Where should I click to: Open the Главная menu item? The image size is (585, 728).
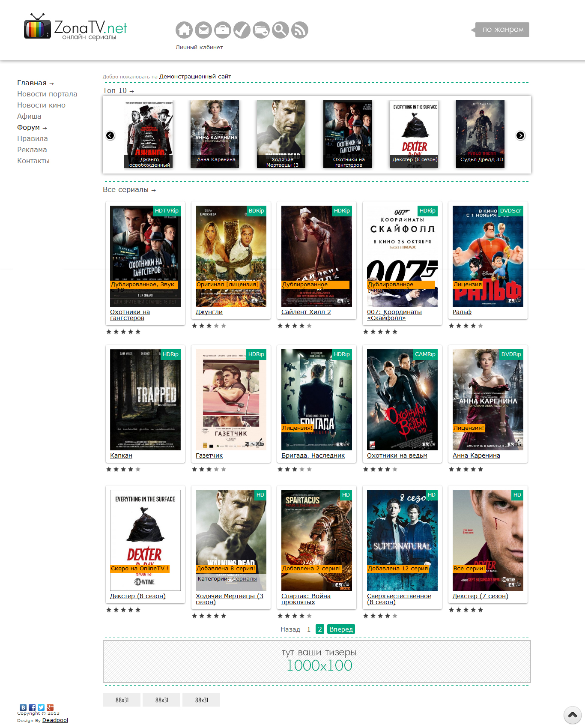[36, 83]
